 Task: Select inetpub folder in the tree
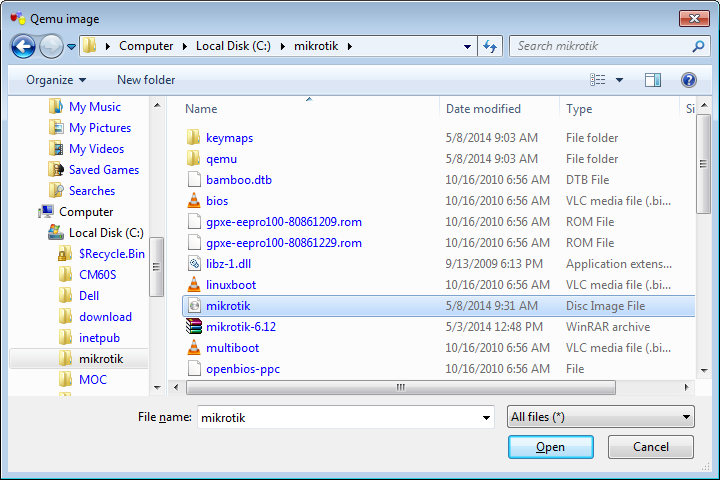(99, 338)
